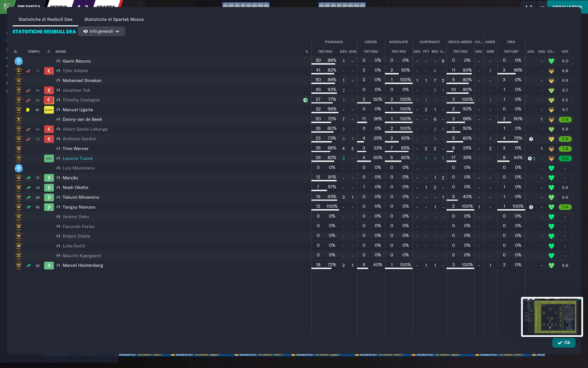This screenshot has height=368, width=588.
Task: Sort by the PASSAGGI column header
Action: click(x=334, y=42)
